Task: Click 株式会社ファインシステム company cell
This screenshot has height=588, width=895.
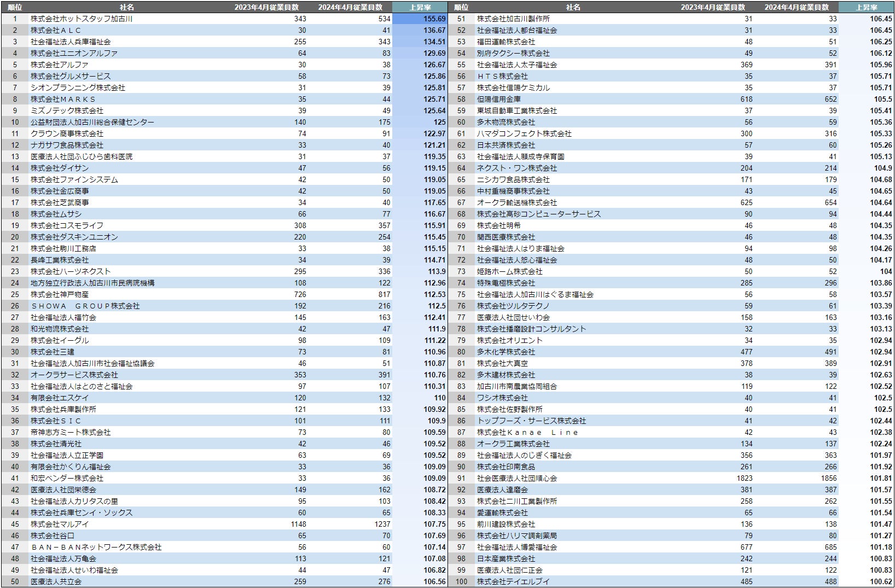Action: (x=74, y=179)
